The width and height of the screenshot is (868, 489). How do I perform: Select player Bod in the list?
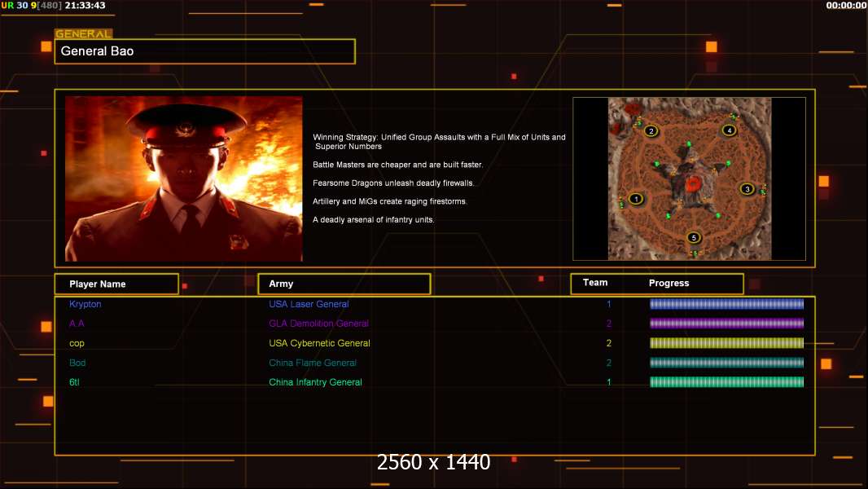pyautogui.click(x=77, y=363)
